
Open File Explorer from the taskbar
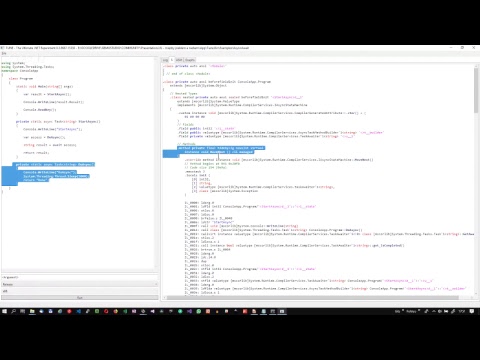click(32, 311)
